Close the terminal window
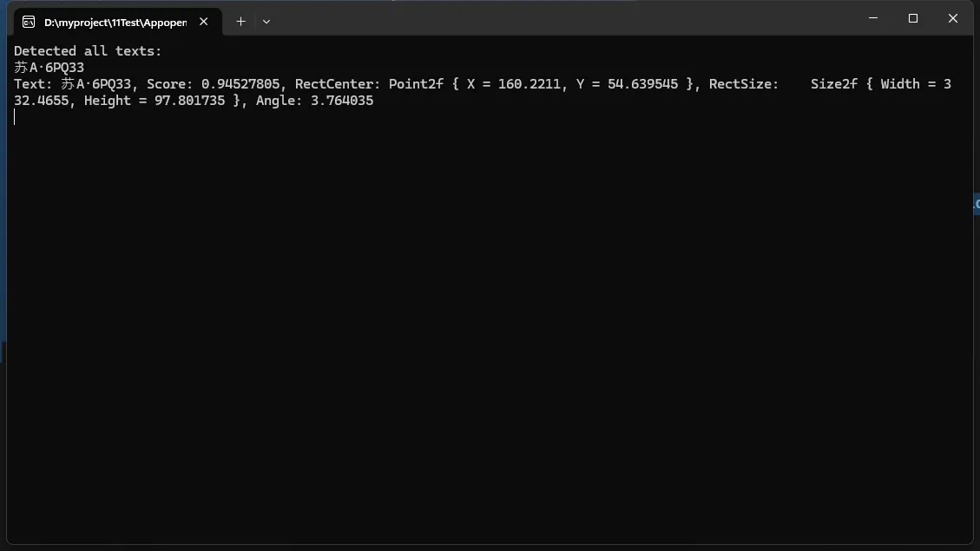Viewport: 980px width, 551px height. (952, 18)
